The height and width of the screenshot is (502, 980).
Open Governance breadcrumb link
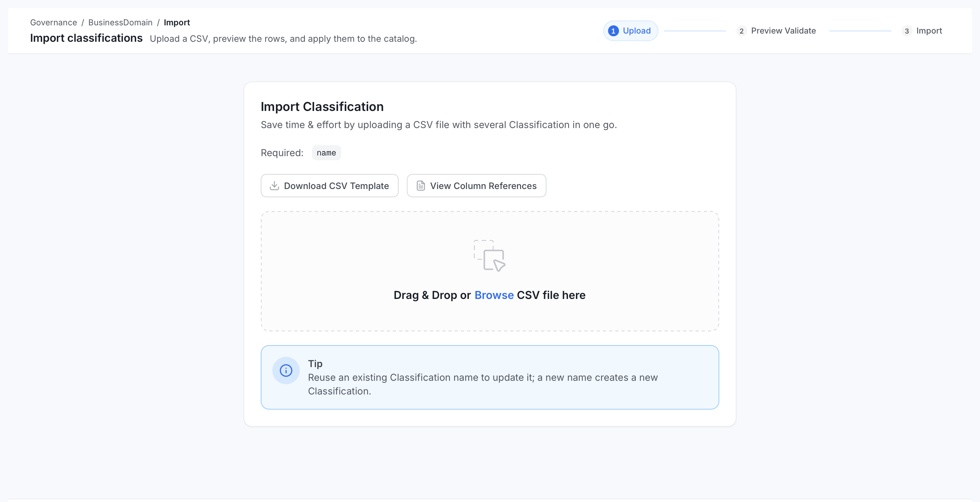pos(54,23)
